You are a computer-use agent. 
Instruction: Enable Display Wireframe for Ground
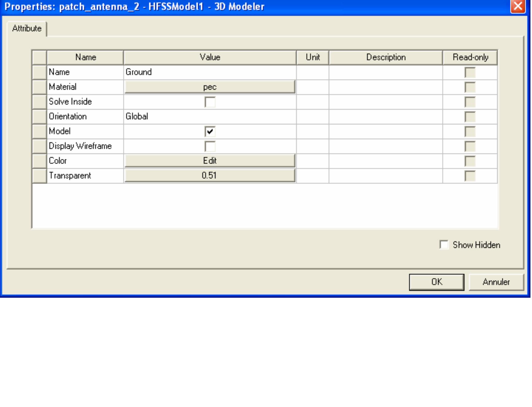210,146
